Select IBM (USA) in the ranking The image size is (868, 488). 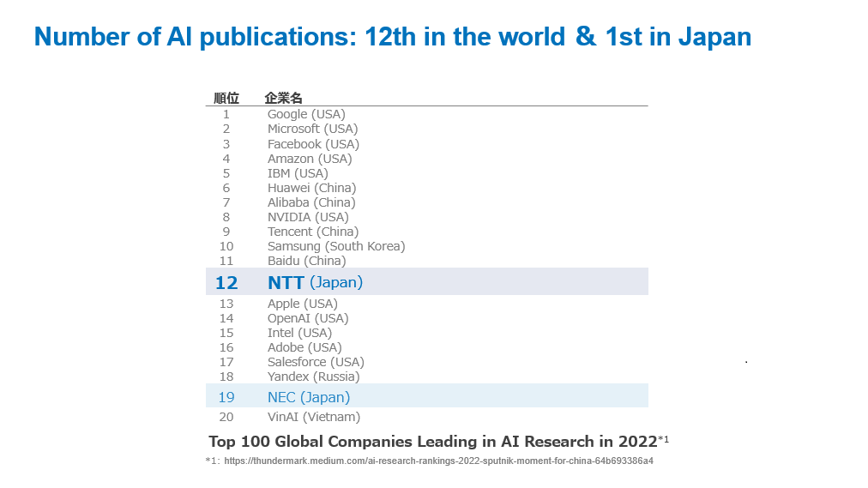pos(298,173)
